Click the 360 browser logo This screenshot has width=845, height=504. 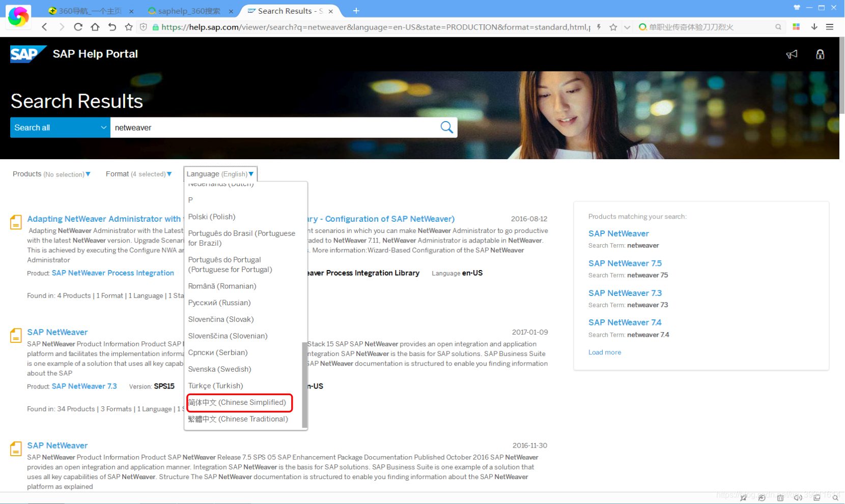(18, 17)
